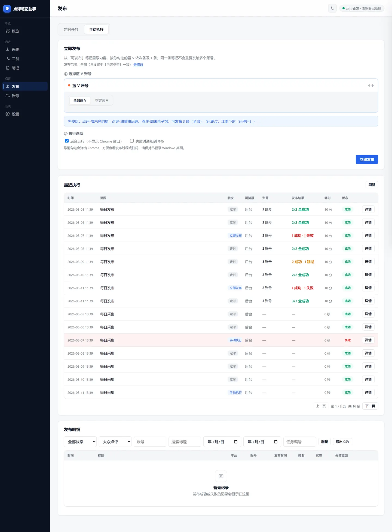Refresh the 发布明细 table
Viewport: 392px width, 532px height.
324,442
